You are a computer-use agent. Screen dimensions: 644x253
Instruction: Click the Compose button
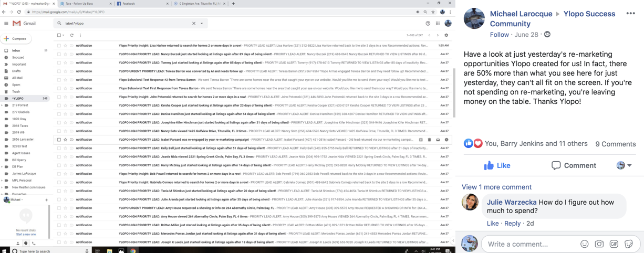[16, 39]
